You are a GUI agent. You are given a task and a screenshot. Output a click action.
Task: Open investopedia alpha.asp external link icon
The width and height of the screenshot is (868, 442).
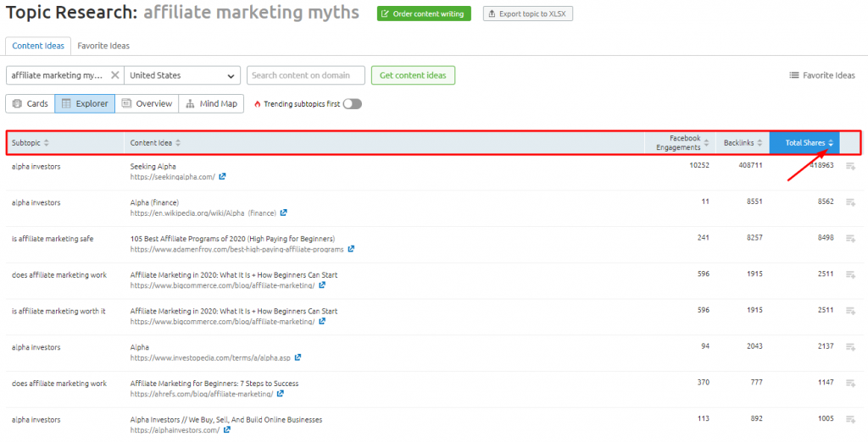(x=298, y=357)
